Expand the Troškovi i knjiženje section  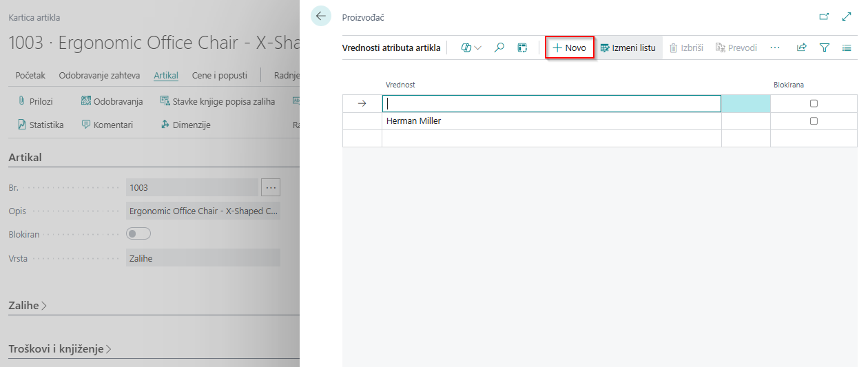point(60,349)
